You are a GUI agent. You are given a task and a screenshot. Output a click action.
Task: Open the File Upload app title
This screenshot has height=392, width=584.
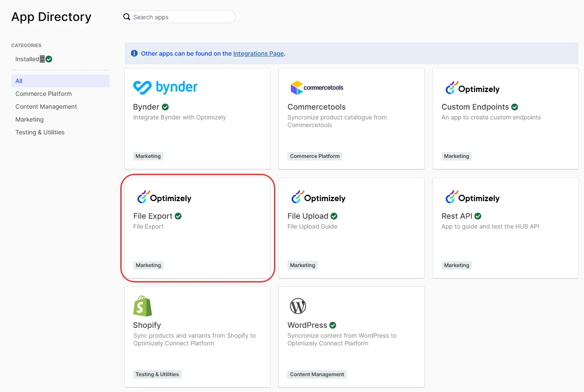(308, 216)
